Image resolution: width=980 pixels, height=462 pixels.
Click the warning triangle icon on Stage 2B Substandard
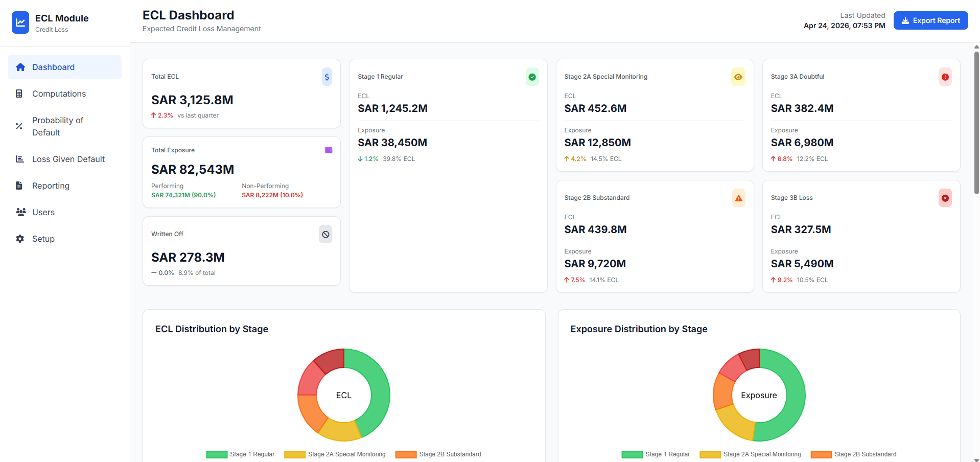(x=738, y=198)
